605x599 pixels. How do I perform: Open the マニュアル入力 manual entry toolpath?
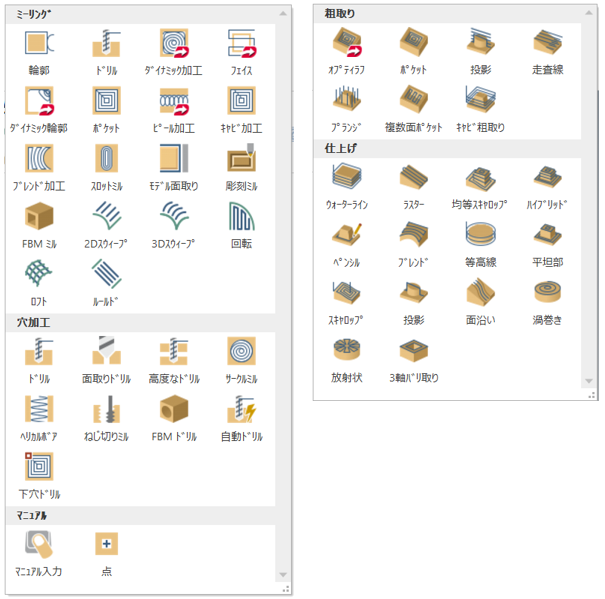click(39, 544)
